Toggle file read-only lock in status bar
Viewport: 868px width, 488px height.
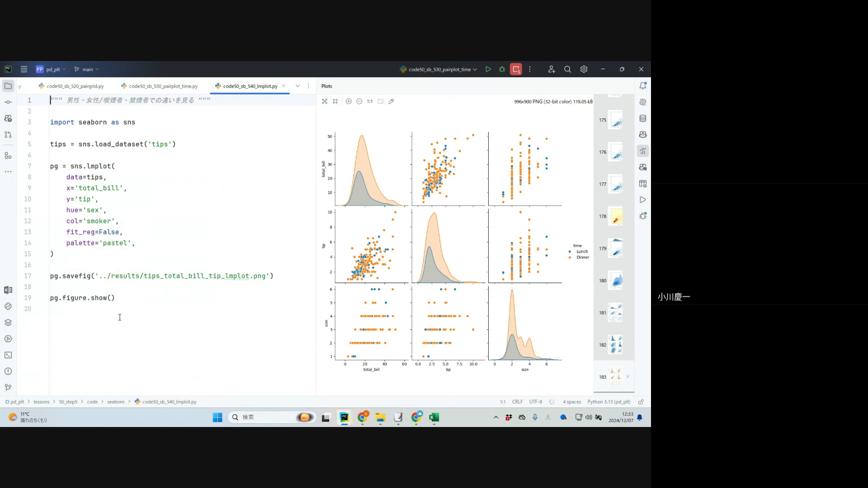pyautogui.click(x=641, y=402)
